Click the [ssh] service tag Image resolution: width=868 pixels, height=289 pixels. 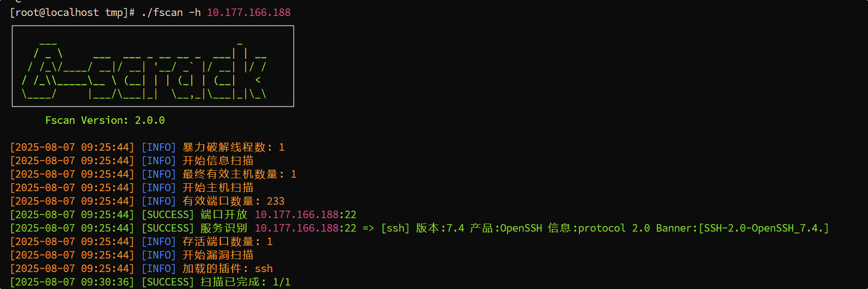coord(395,228)
